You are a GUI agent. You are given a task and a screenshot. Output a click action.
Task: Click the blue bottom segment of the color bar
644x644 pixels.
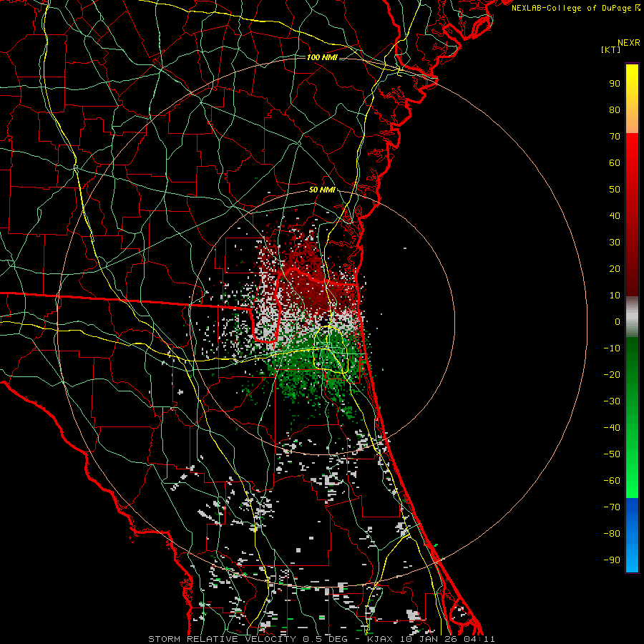pos(632,535)
